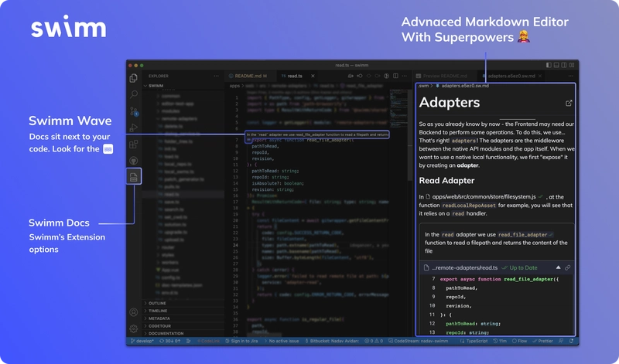Click the notifications bell in status bar
The width and height of the screenshot is (619, 364).
point(571,341)
